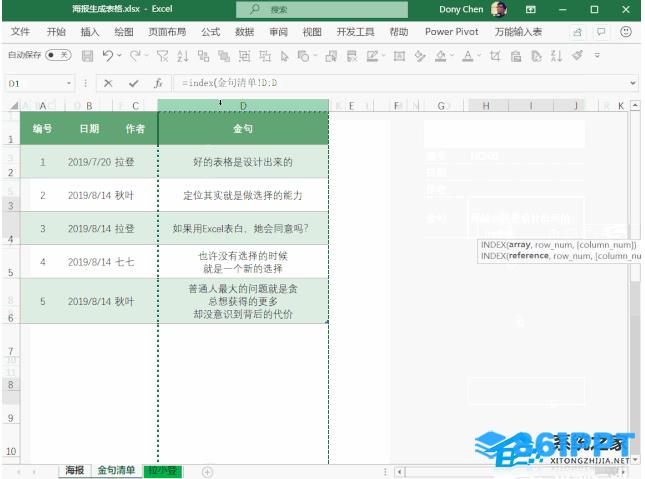Toggle the AutoSave switch
This screenshot has width=645, height=479.
pyautogui.click(x=58, y=55)
